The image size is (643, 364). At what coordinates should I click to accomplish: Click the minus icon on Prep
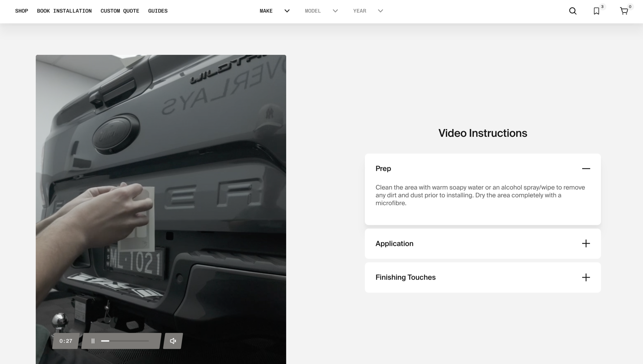coord(586,169)
